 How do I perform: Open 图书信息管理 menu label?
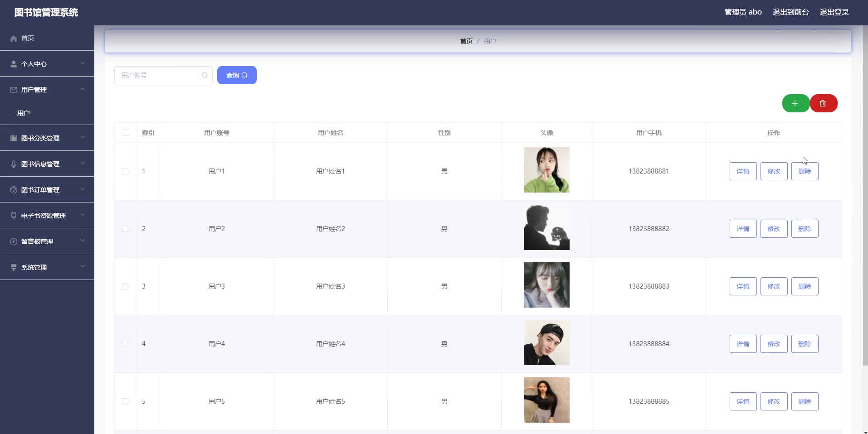tap(40, 164)
